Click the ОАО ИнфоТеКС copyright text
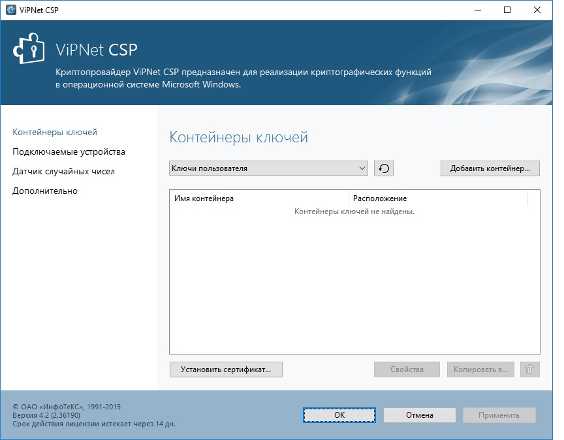This screenshot has height=440, width=564. coord(67,407)
